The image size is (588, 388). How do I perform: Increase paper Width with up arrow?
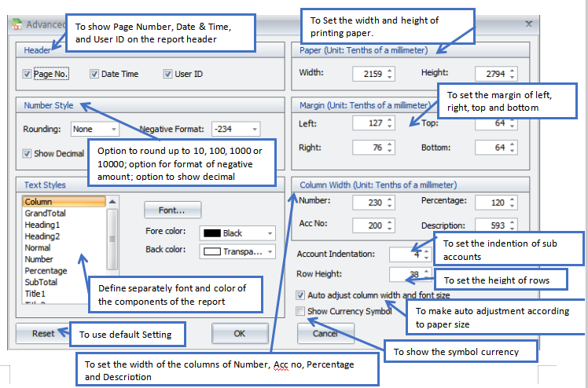click(390, 71)
